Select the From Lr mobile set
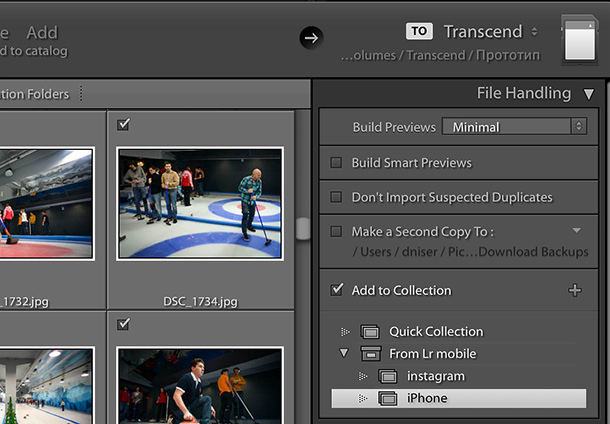Image resolution: width=610 pixels, height=424 pixels. tap(433, 354)
